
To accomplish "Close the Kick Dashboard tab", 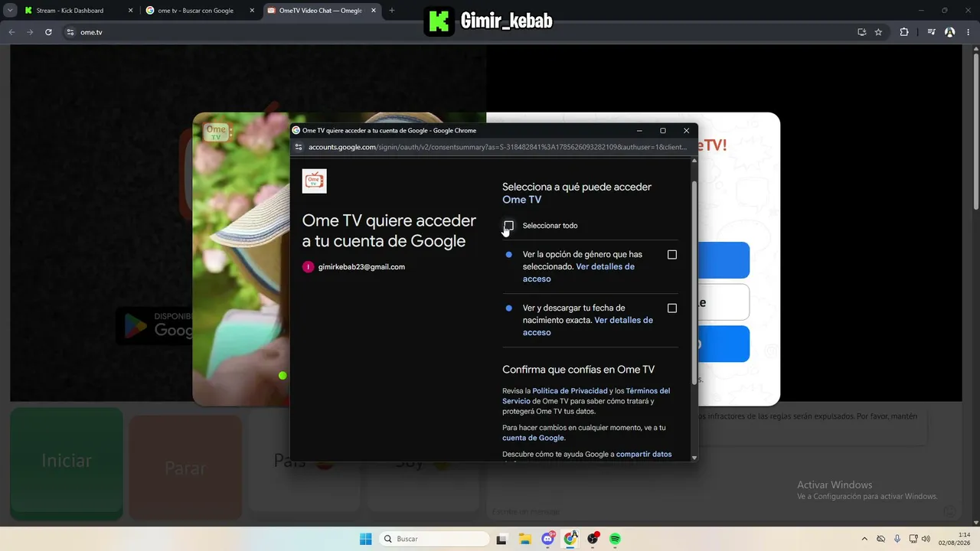I will point(130,11).
